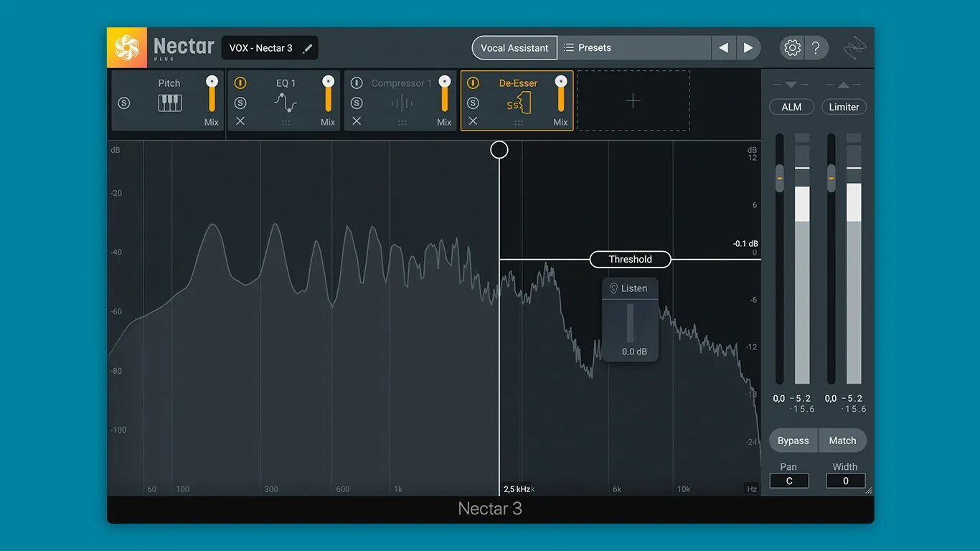Add a new module with the plus slot

(633, 101)
